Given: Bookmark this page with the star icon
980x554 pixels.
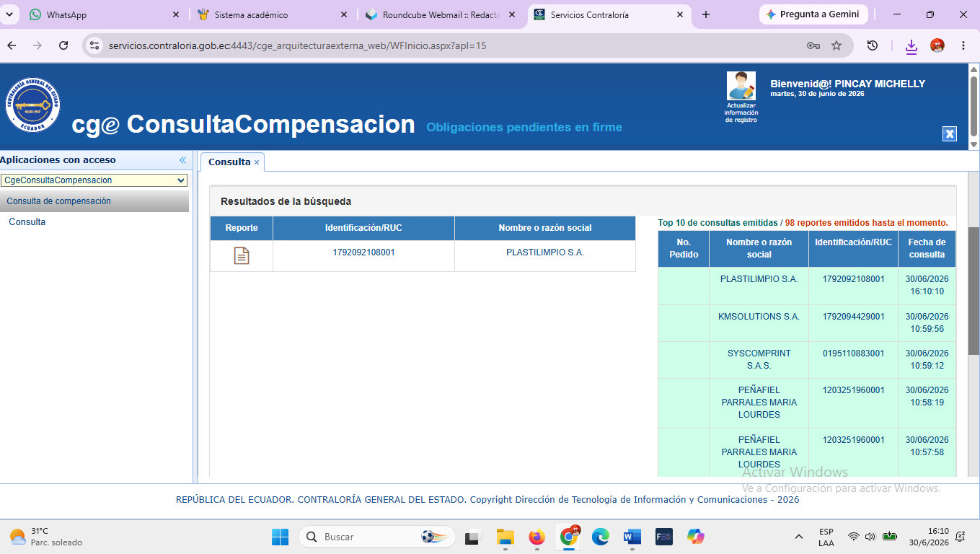Looking at the screenshot, I should [836, 45].
